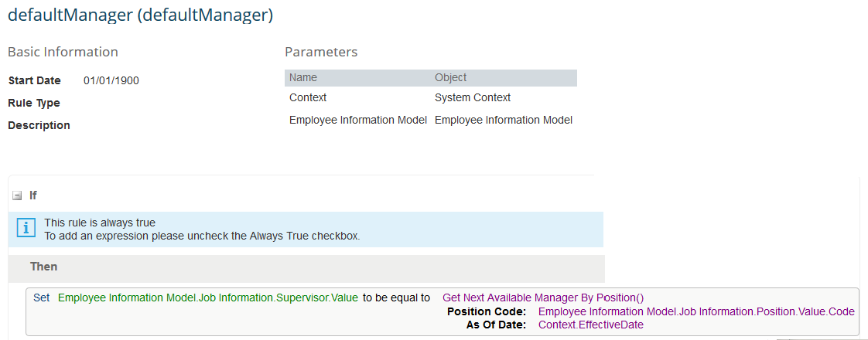This screenshot has height=340, width=868.
Task: Edit Context.EffectiveDate As Of Date value
Action: click(591, 325)
